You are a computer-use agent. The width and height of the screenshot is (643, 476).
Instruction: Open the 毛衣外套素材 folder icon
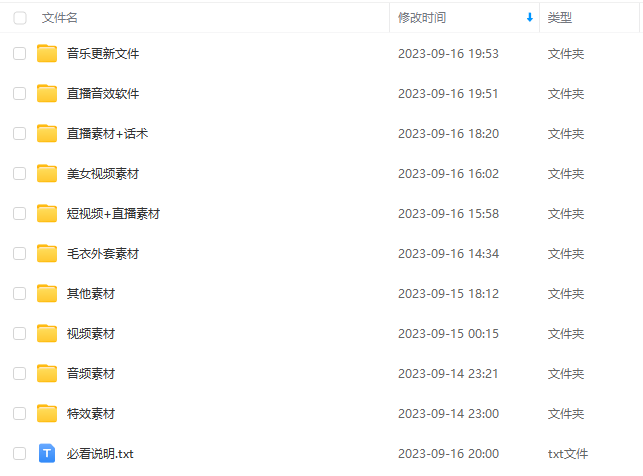point(47,253)
